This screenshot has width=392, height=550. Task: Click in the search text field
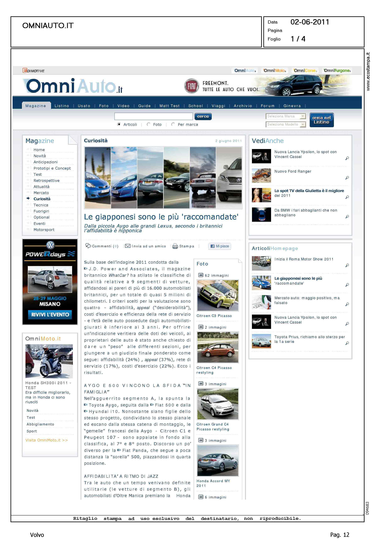click(153, 116)
